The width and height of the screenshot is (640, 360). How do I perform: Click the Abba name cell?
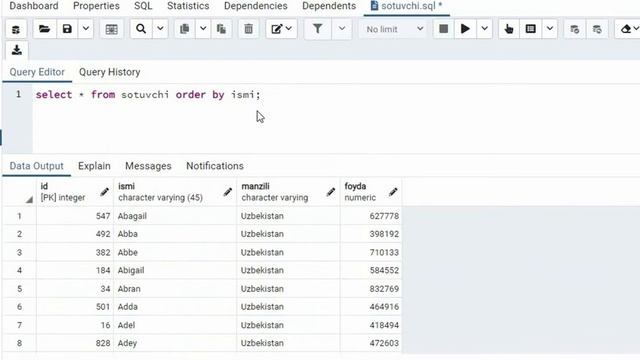coord(175,234)
